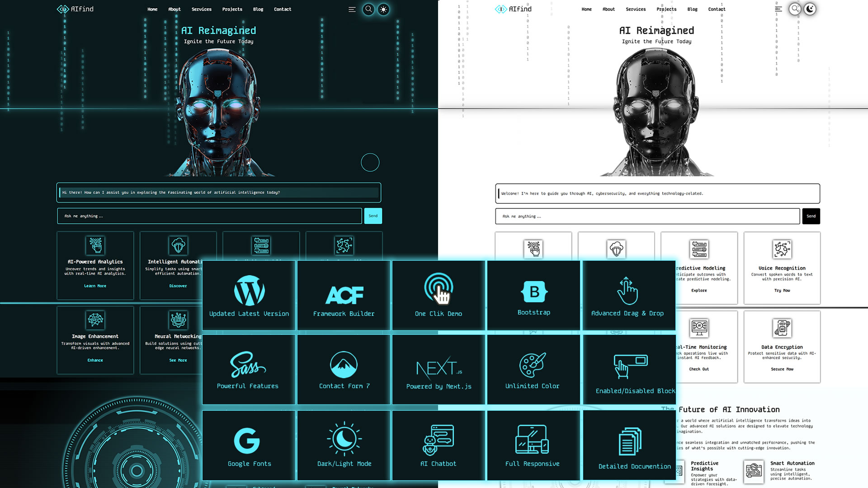Open hamburger menu in light theme header
This screenshot has width=868, height=488.
[x=778, y=9]
